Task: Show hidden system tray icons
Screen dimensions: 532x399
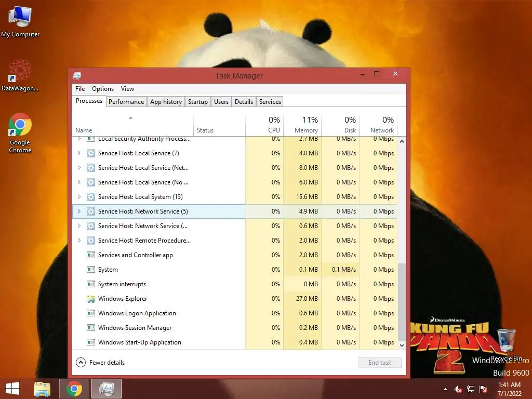Action: (x=445, y=389)
